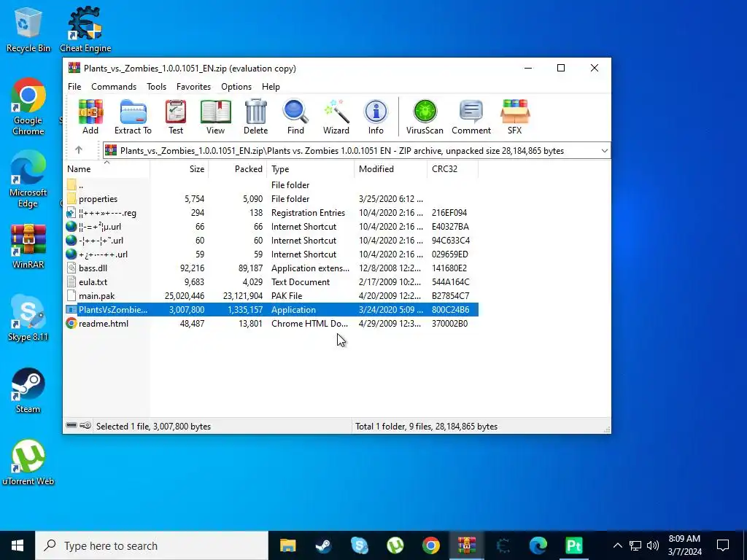Open the Recycle Bin desktop icon

(28, 29)
